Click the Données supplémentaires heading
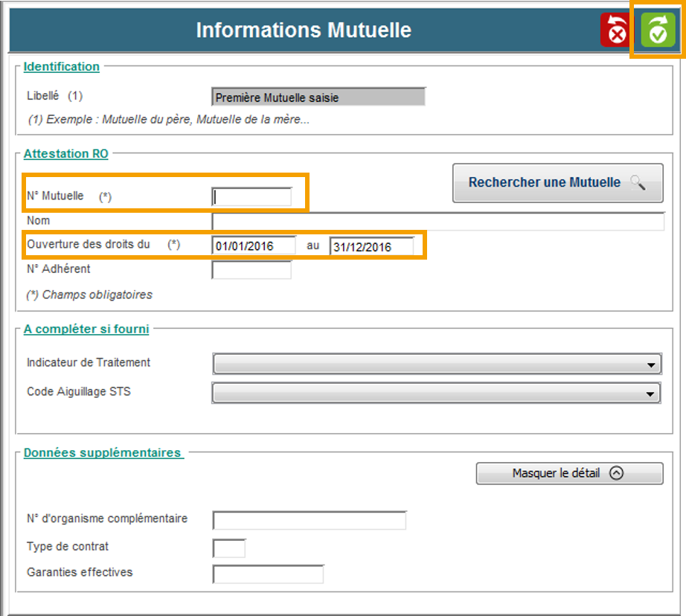Screen dimensions: 686x616 pyautogui.click(x=103, y=452)
